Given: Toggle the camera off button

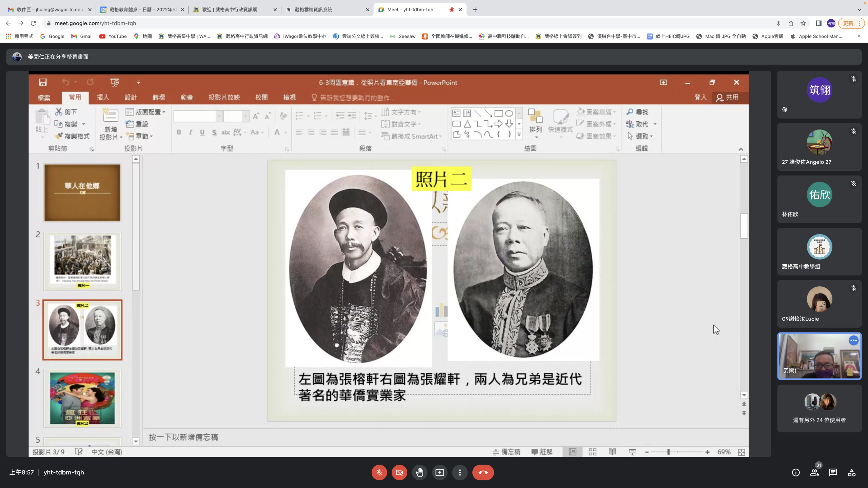Looking at the screenshot, I should click(x=399, y=472).
